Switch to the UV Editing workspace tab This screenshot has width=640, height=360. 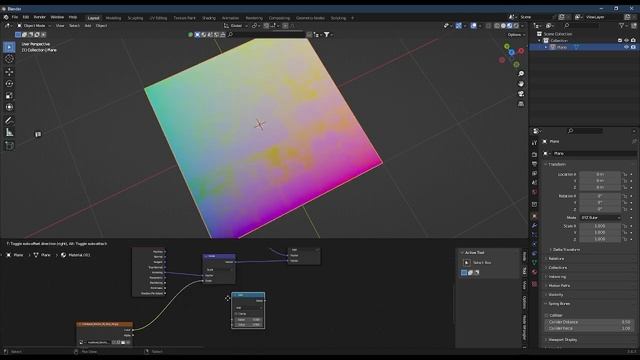pos(158,18)
